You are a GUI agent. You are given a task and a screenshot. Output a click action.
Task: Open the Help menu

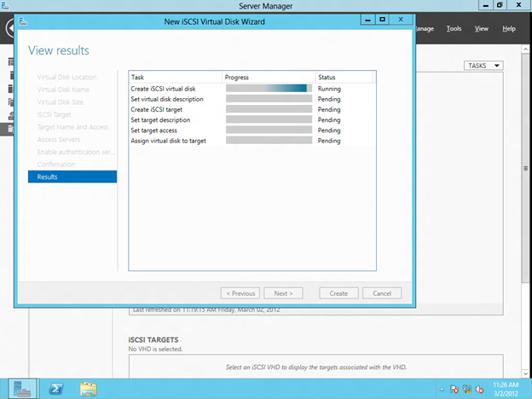point(509,29)
